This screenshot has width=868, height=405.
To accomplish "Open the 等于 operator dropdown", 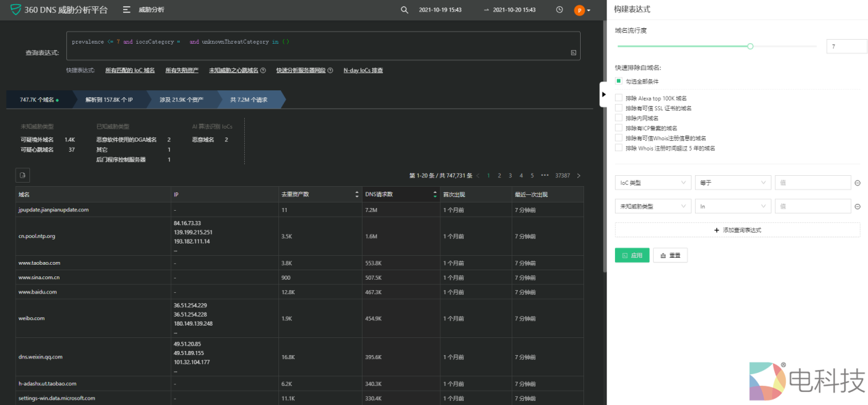I will click(733, 182).
